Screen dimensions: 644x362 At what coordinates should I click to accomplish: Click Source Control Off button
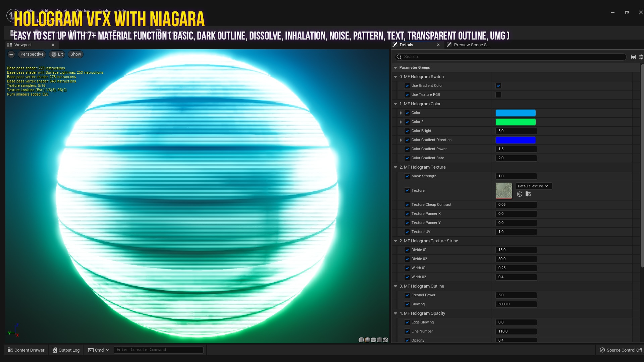click(x=621, y=350)
